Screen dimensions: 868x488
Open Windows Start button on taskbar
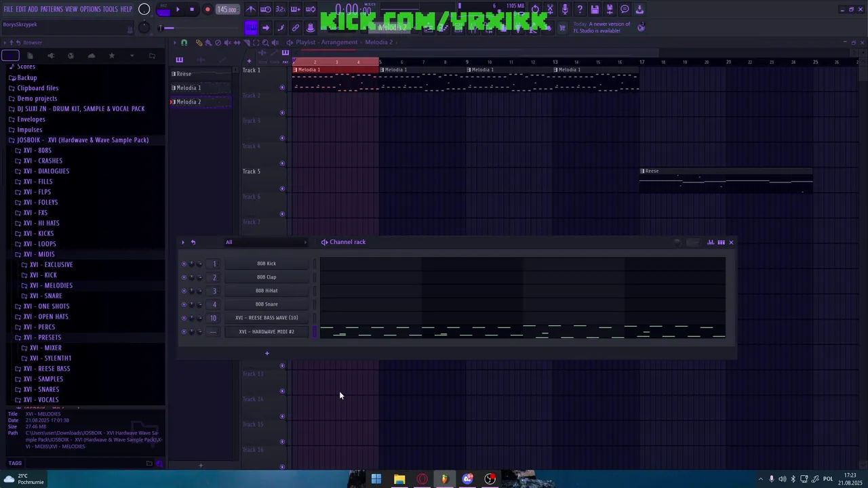[x=376, y=479]
